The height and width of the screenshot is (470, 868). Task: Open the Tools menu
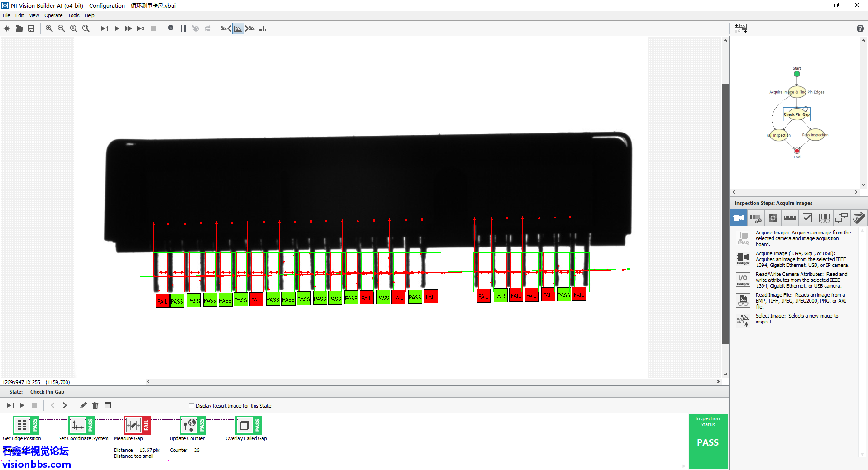point(73,15)
